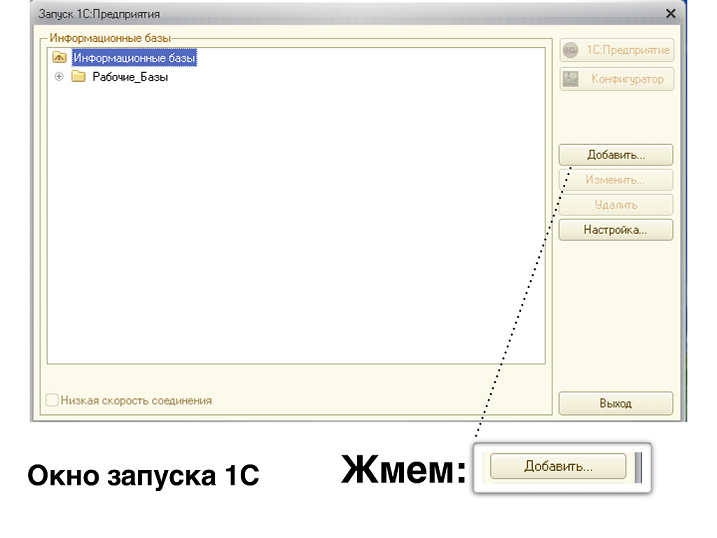Screen dimensions: 717x538
Task: Click the Выход button
Action: coord(615,403)
